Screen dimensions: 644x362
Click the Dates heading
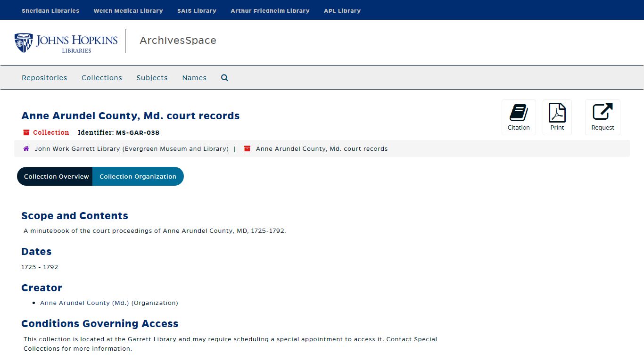36,252
